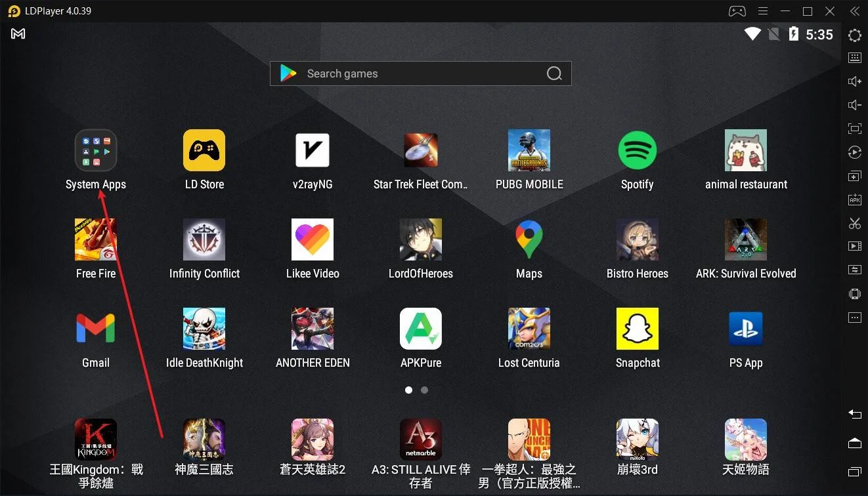Launch PS App
Viewport: 868px width, 496px height.
coord(746,329)
